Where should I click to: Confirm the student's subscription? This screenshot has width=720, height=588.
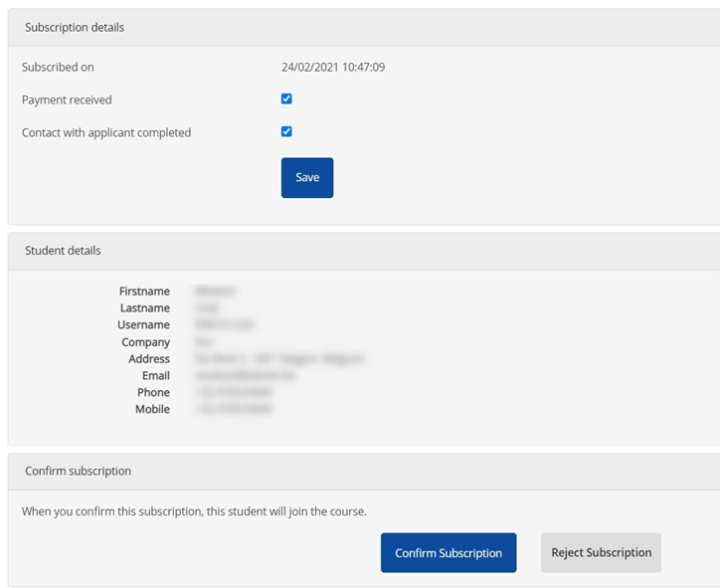[x=449, y=552]
